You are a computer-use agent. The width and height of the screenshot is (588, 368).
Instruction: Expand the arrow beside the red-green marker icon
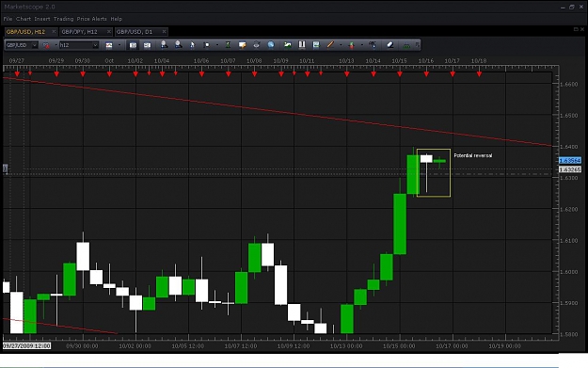[x=362, y=45]
